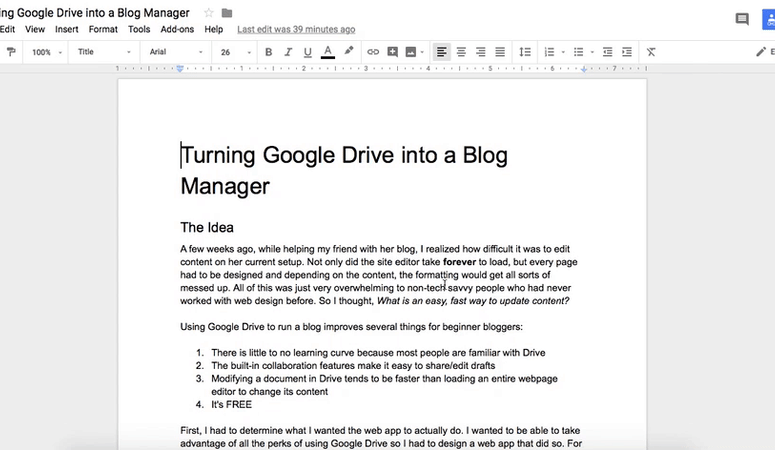Click the move to folder icon

227,13
